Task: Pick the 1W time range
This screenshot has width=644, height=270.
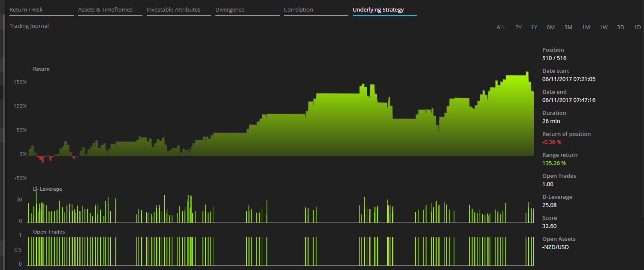Action: (603, 27)
